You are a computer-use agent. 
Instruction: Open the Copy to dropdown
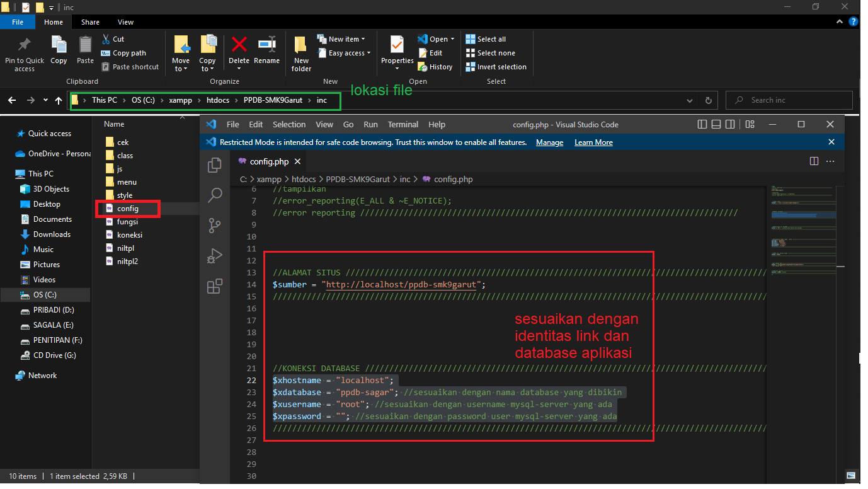(x=208, y=54)
